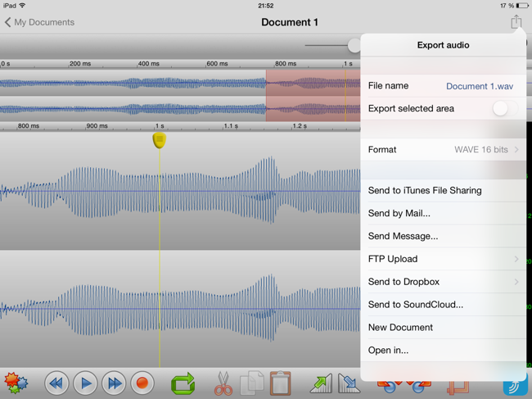Click the lower channel waveform in detail view

(x=180, y=308)
